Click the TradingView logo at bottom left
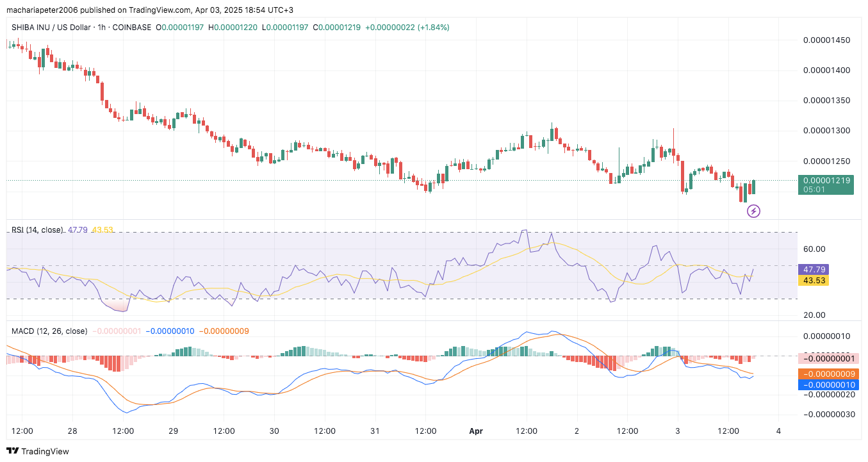The height and width of the screenshot is (462, 868). [38, 451]
